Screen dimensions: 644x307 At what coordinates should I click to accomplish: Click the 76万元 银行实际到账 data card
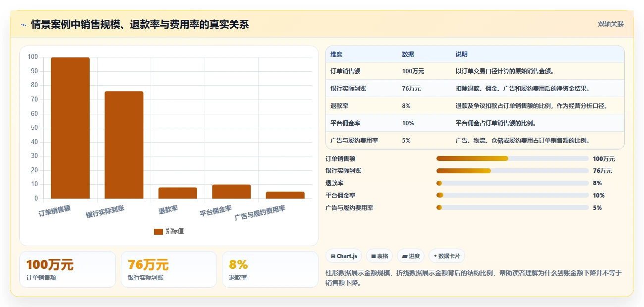click(169, 269)
